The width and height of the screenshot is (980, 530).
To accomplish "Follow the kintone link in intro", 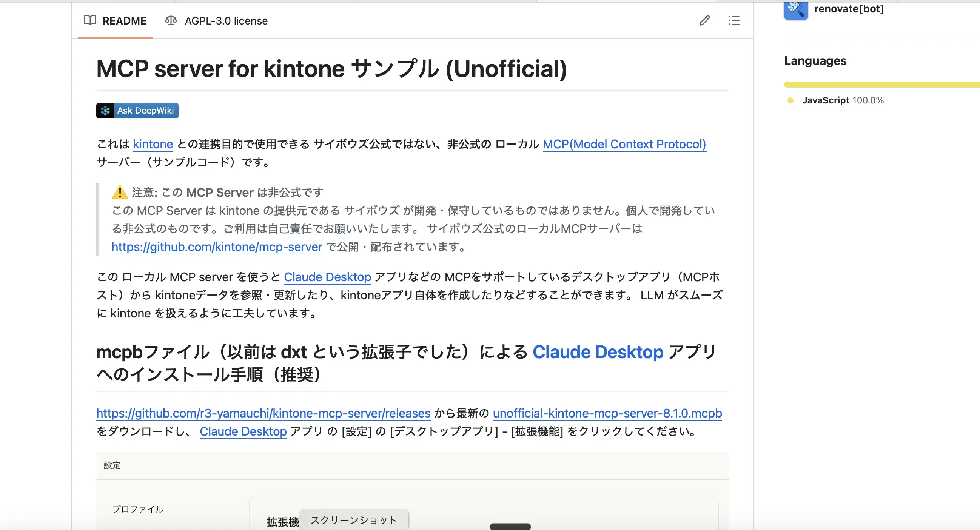I will [x=153, y=144].
